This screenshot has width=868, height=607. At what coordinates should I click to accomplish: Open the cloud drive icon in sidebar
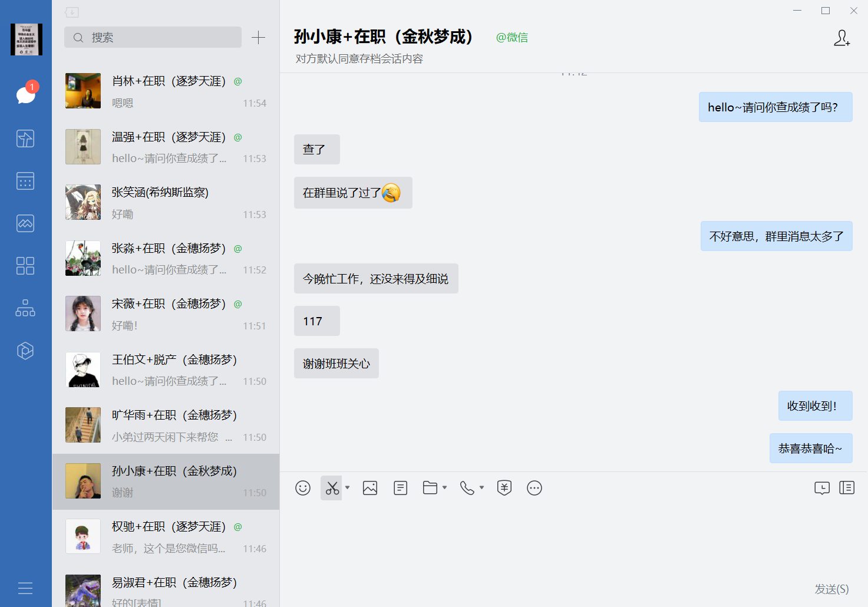[25, 223]
